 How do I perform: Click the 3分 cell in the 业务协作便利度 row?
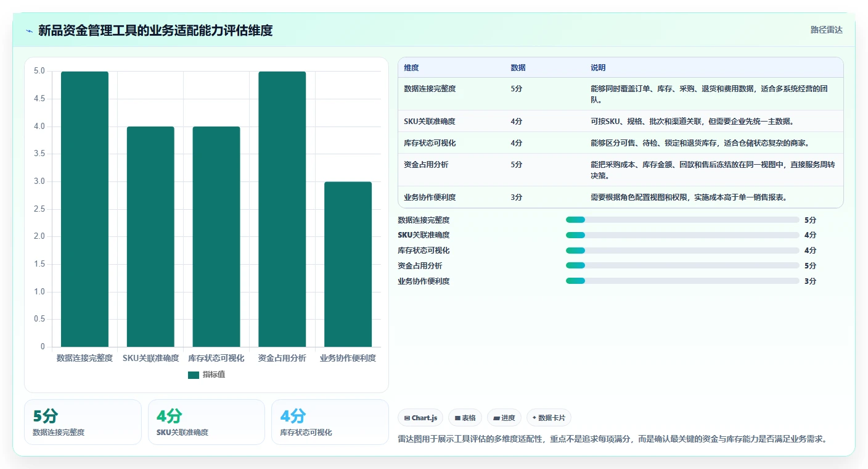click(x=517, y=197)
